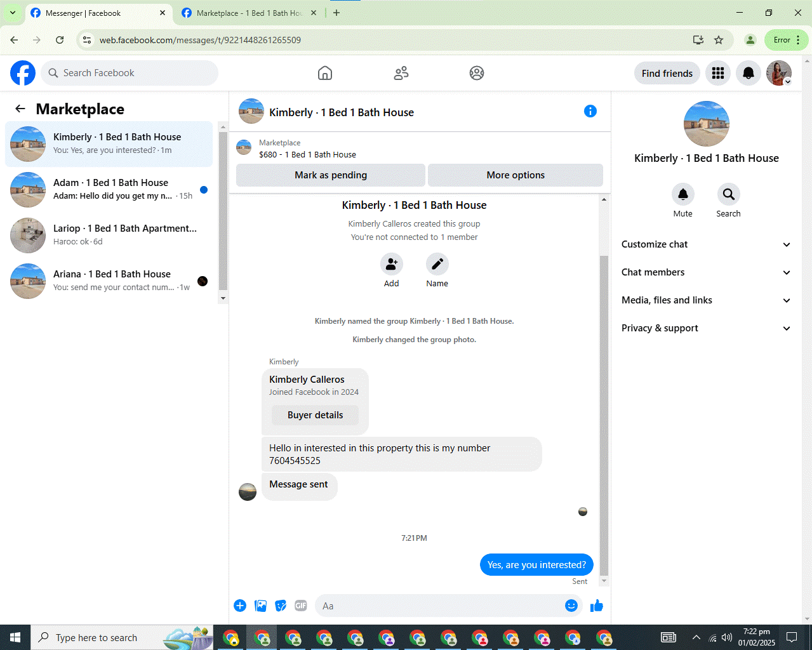Image resolution: width=812 pixels, height=650 pixels.
Task: Open the Windows Start button
Action: point(15,637)
